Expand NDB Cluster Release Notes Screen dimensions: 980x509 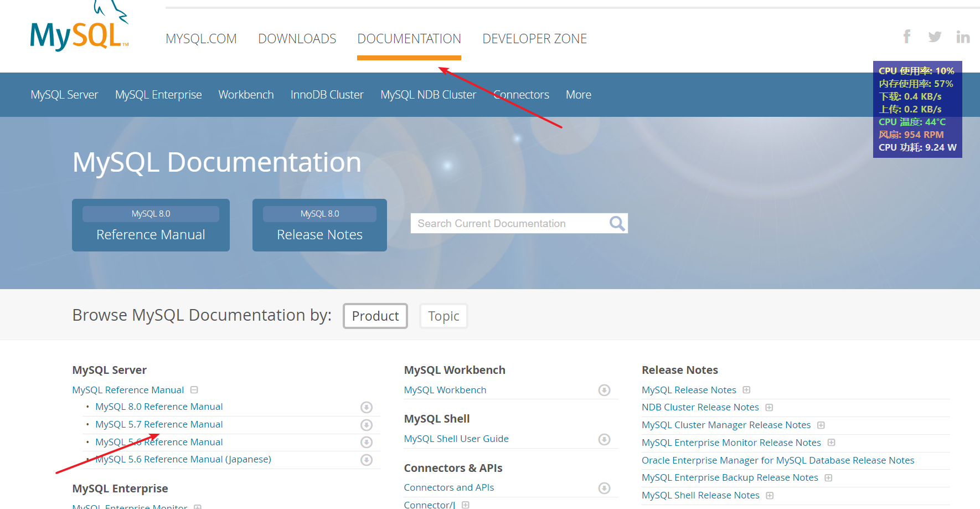769,408
